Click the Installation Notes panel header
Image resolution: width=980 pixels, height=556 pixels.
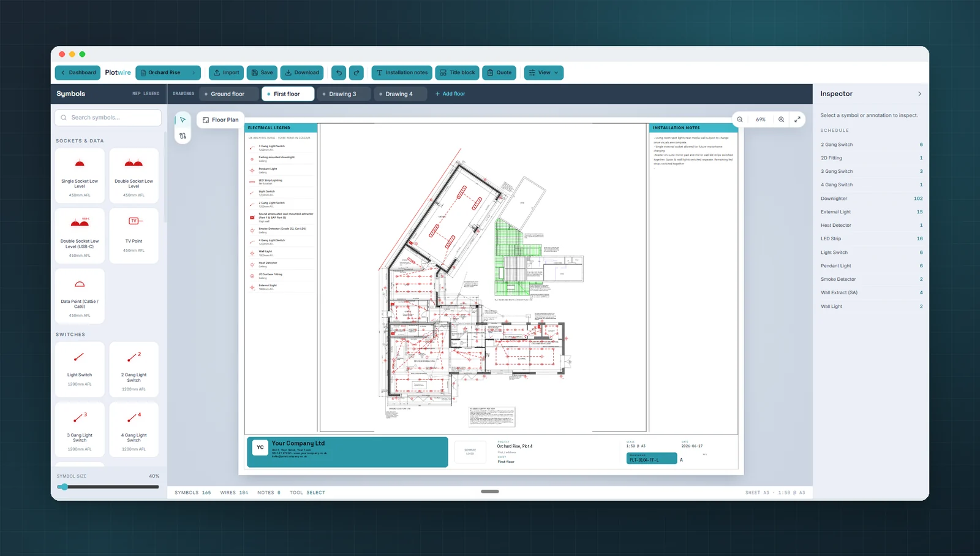[693, 128]
